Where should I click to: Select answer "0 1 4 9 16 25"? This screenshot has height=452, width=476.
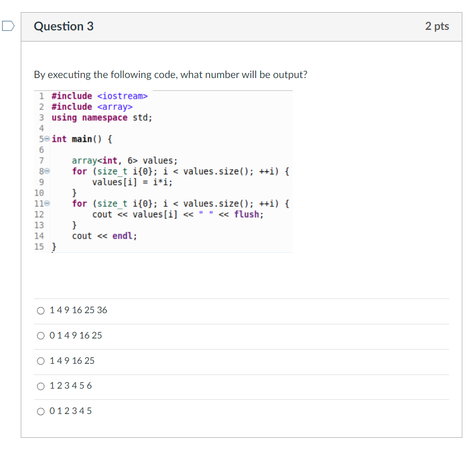tap(41, 335)
